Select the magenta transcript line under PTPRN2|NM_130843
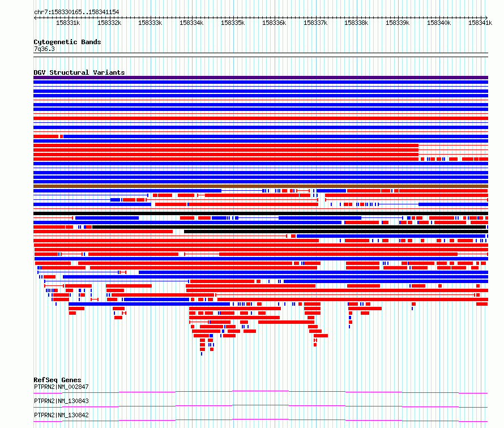Image resolution: width=504 pixels, height=428 pixels. coord(260,406)
